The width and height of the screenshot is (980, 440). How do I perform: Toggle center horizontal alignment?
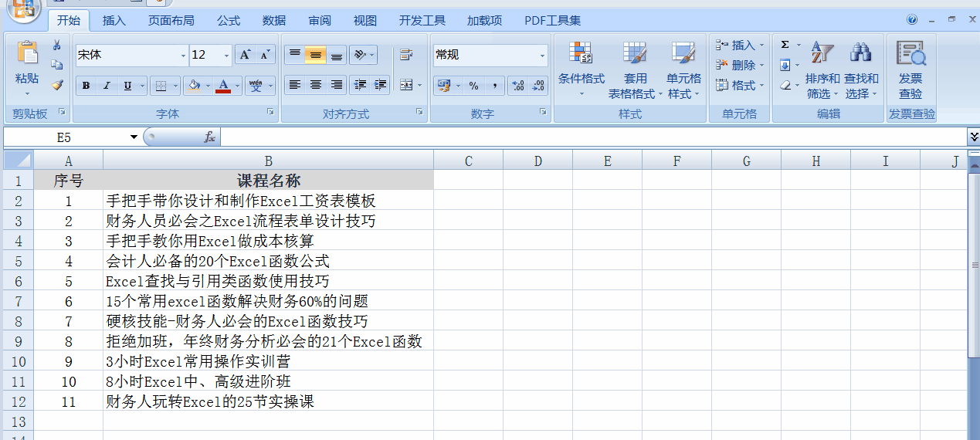tap(315, 85)
